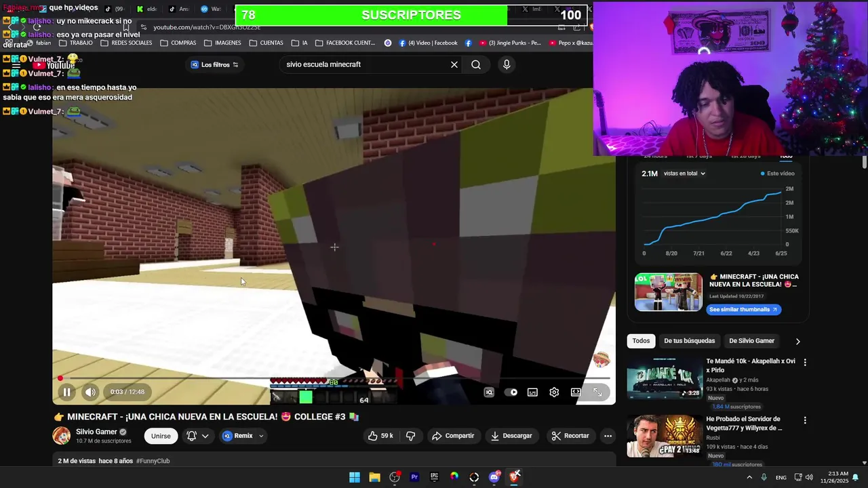
Task: Select the De tus búsquedas chip
Action: (689, 341)
